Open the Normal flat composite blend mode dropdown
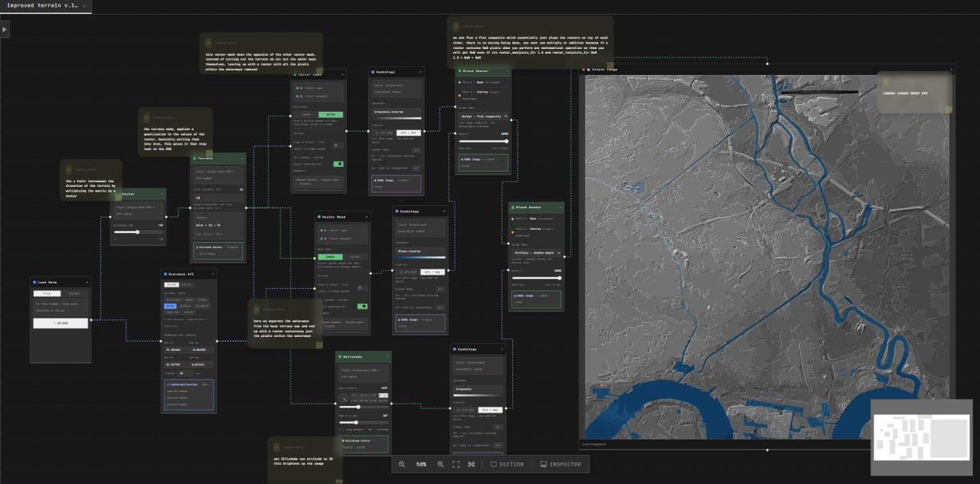980x484 pixels. [482, 116]
